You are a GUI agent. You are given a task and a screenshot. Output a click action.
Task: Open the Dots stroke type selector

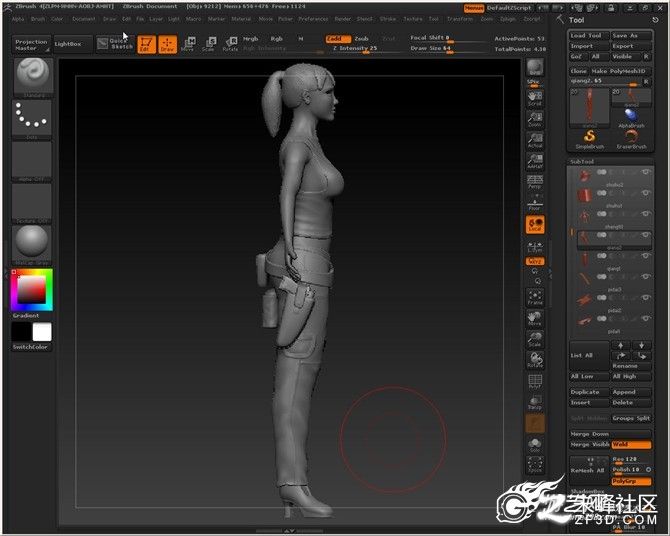pos(32,119)
